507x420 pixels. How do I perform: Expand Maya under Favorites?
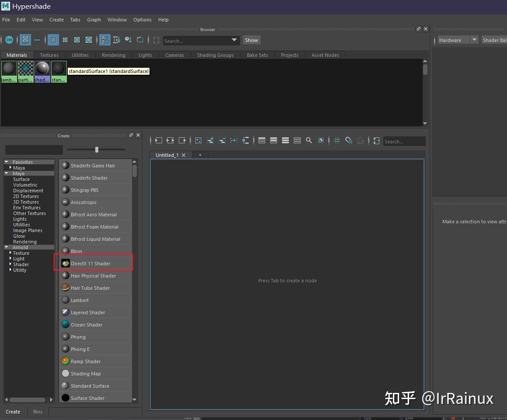(x=10, y=167)
